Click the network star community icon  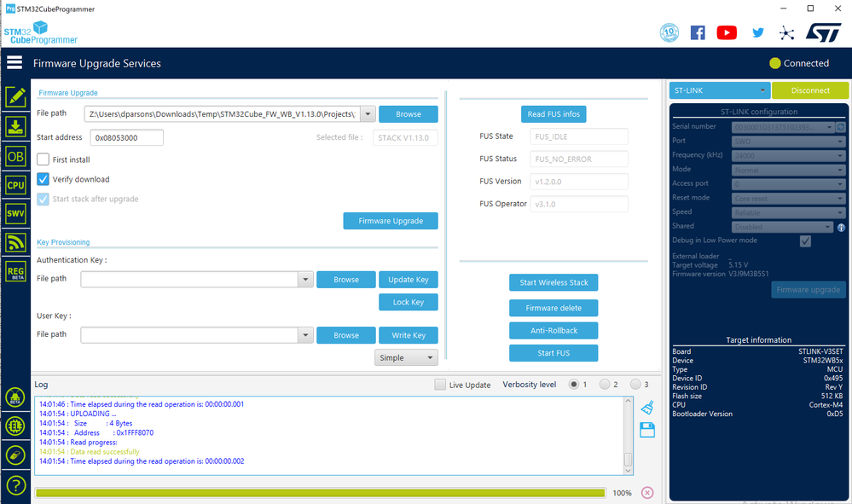[786, 33]
